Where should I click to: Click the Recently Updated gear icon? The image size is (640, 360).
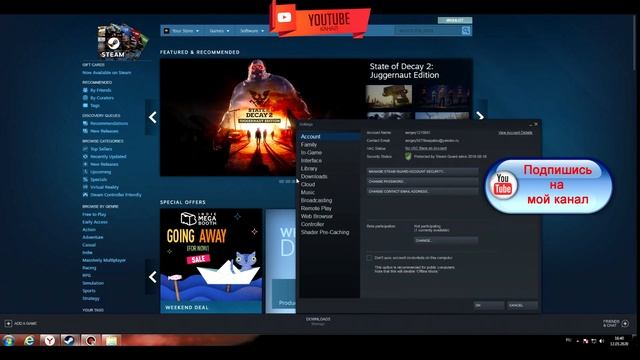point(85,157)
